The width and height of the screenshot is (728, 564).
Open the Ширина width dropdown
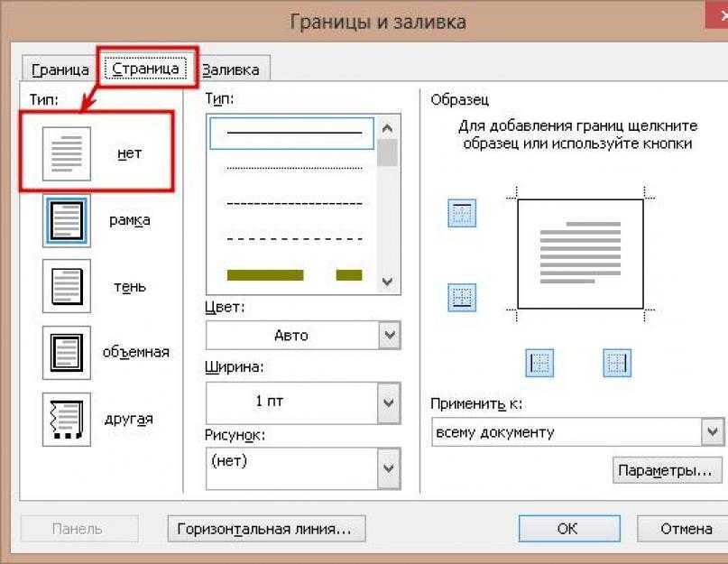(389, 403)
